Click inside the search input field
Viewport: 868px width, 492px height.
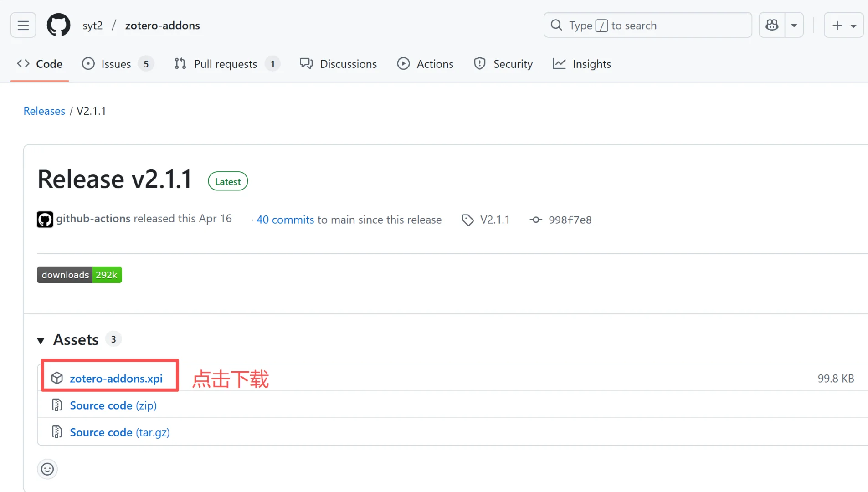pos(647,25)
